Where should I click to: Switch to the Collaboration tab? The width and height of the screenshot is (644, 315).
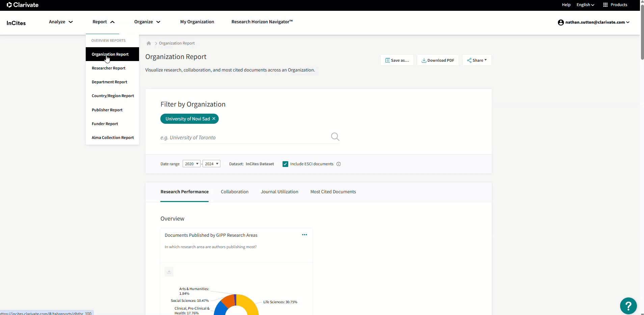point(235,192)
